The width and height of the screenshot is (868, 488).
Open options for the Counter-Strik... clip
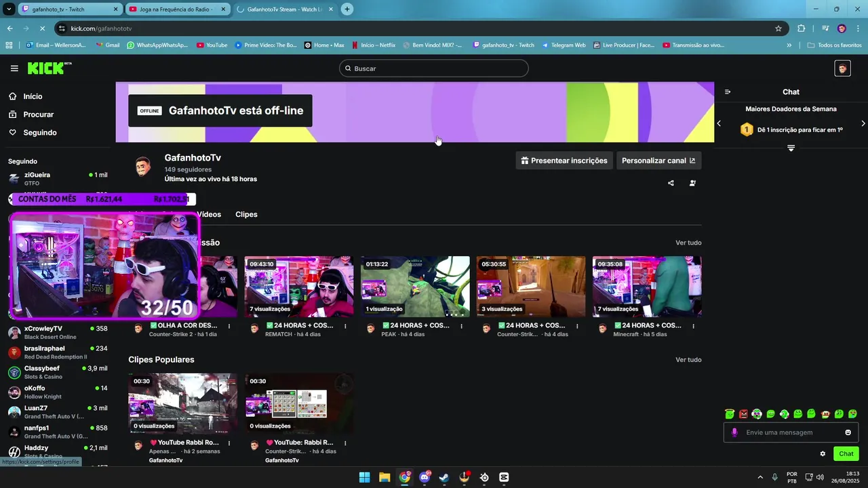click(x=345, y=443)
